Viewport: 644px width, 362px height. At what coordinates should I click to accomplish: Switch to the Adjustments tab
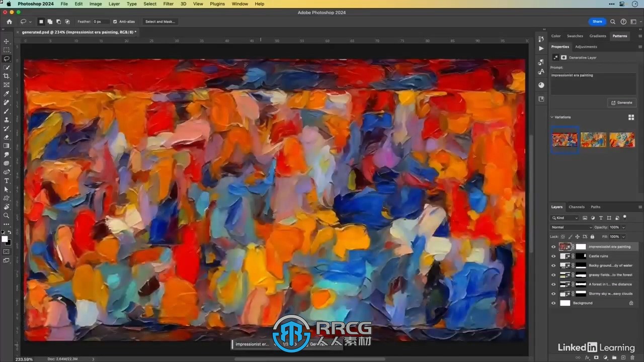(586, 47)
